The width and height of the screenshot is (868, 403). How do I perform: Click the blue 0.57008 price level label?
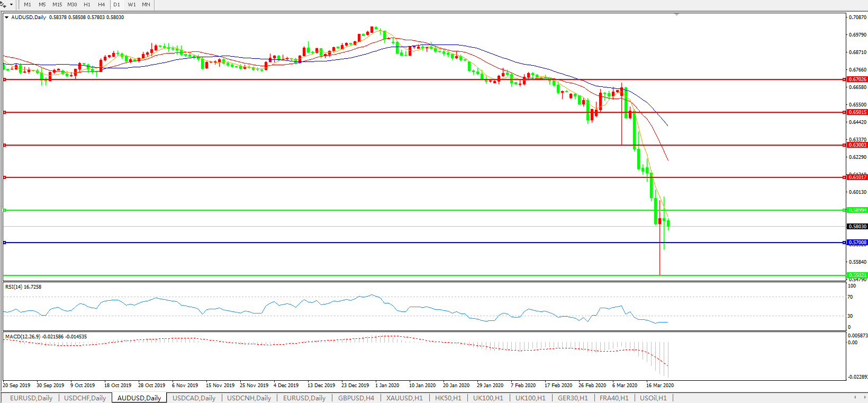click(x=857, y=243)
